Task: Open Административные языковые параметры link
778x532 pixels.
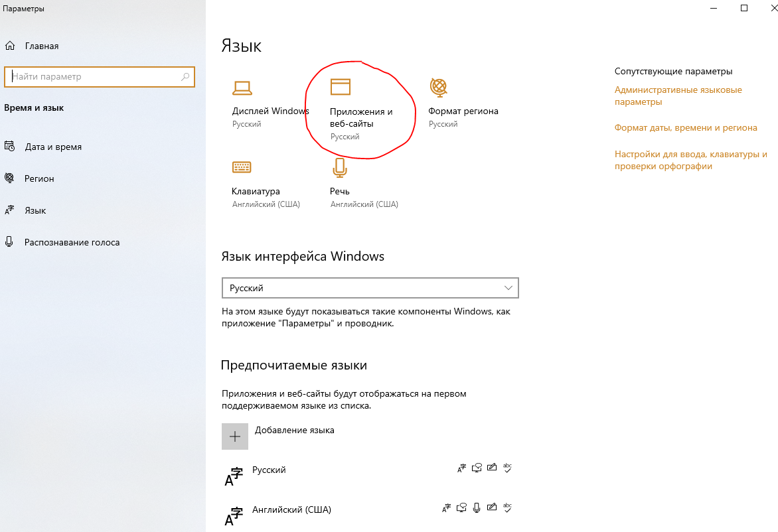Action: point(678,96)
